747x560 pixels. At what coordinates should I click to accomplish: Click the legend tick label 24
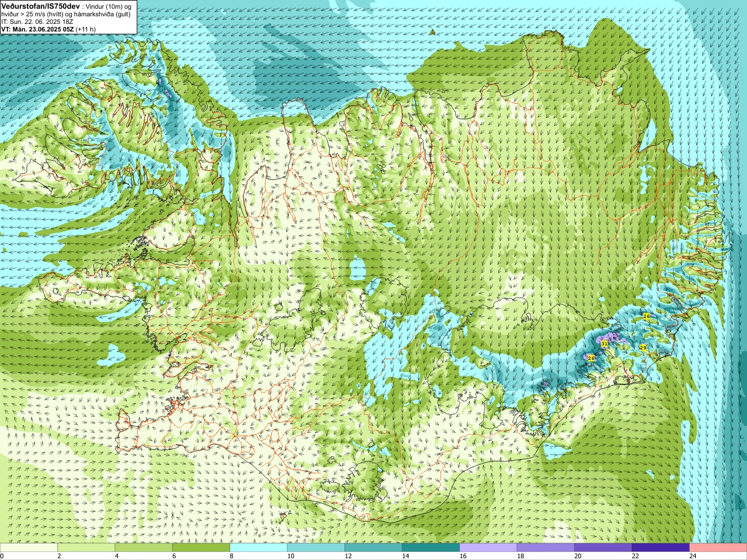692,556
